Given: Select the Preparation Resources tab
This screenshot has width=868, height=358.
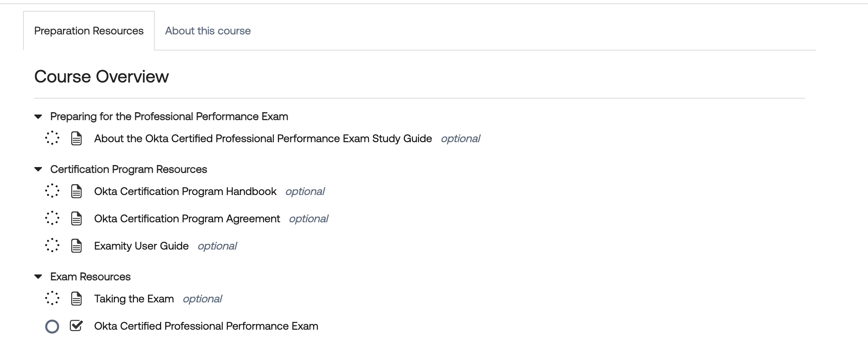Looking at the screenshot, I should (89, 31).
